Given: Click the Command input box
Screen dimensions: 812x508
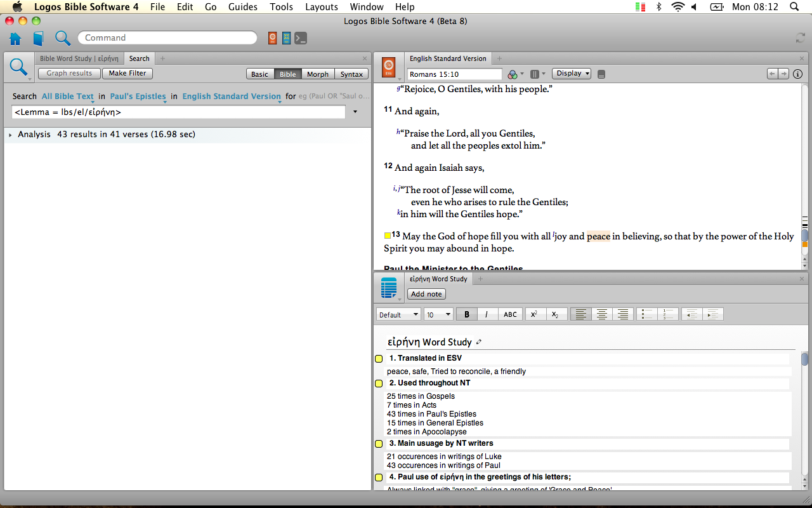Looking at the screenshot, I should click(x=167, y=38).
